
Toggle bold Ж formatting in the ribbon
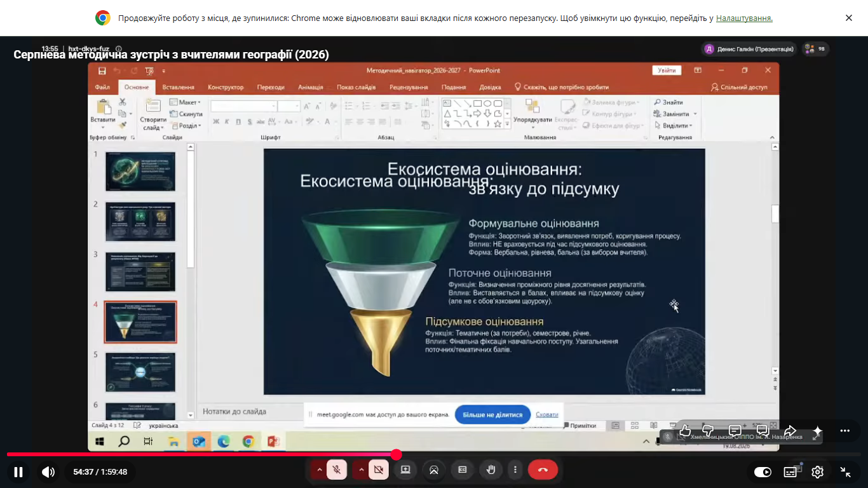click(216, 122)
